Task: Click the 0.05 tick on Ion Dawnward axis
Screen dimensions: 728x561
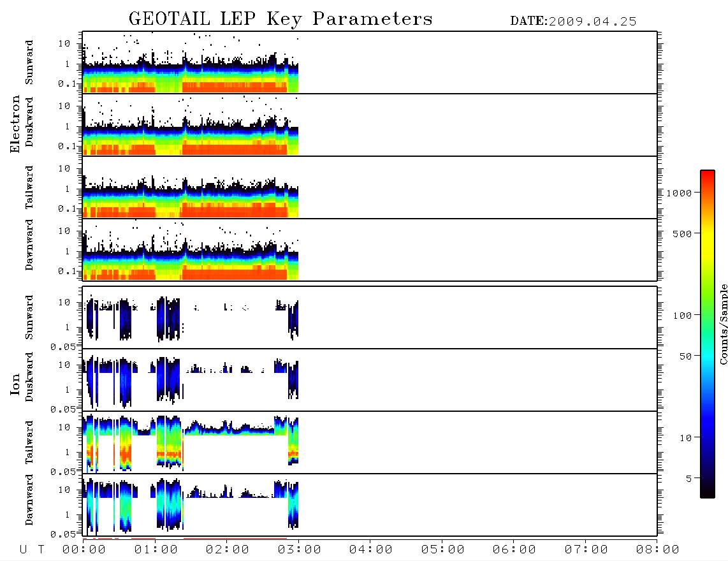Action: (x=63, y=534)
